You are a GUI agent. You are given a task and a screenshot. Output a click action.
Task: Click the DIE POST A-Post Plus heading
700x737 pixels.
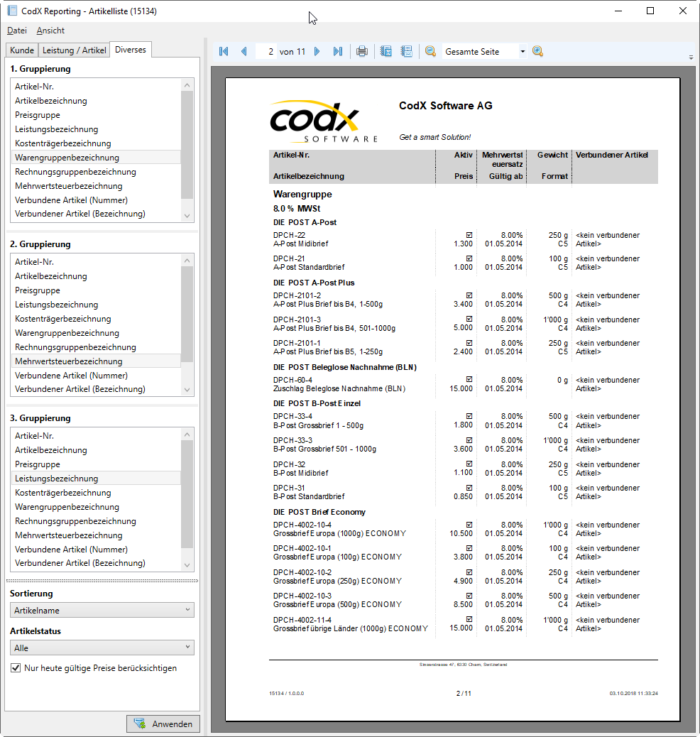(314, 283)
